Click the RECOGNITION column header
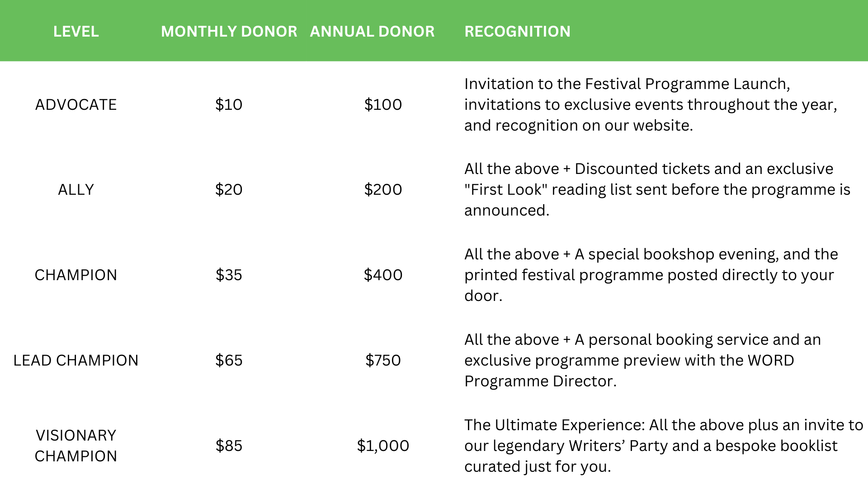The image size is (868, 488). [517, 32]
